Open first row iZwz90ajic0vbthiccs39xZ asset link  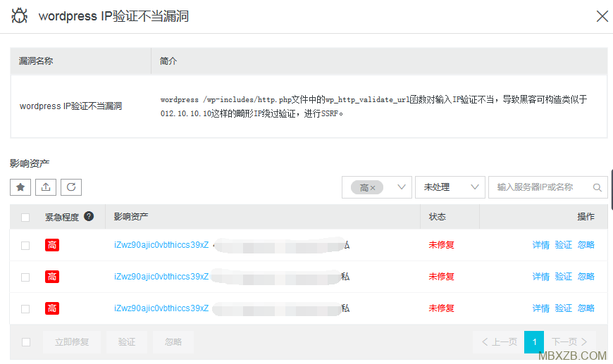[x=161, y=245]
